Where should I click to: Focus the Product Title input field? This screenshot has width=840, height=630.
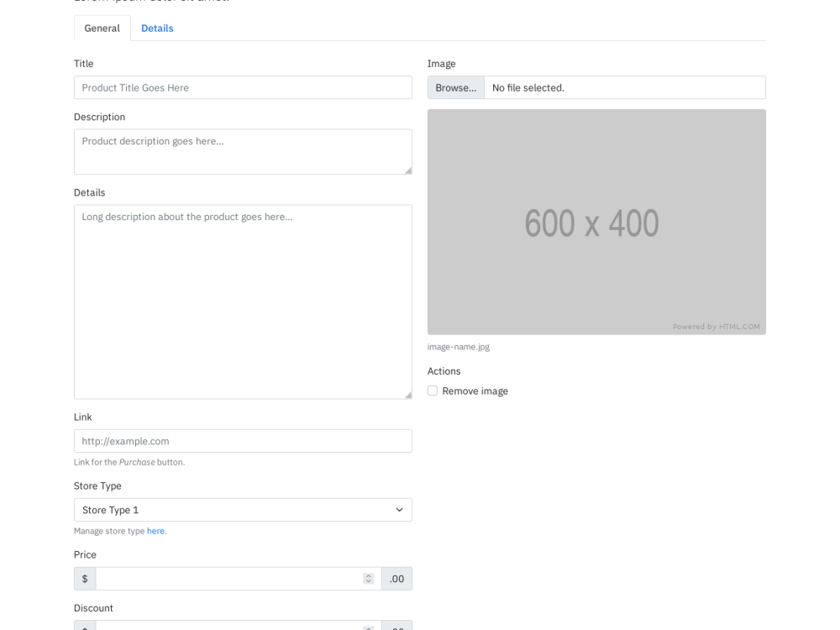pyautogui.click(x=243, y=87)
